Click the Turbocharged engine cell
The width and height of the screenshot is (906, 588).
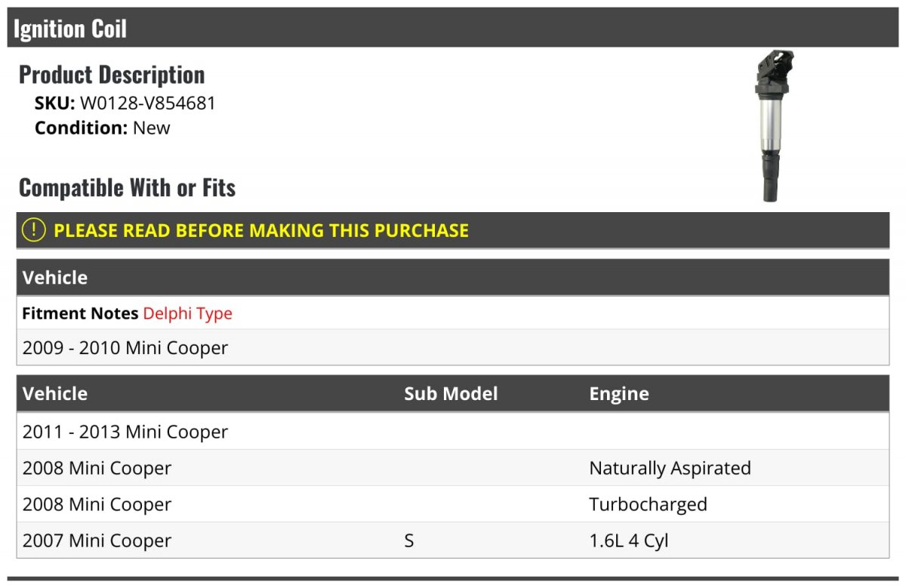pos(648,504)
